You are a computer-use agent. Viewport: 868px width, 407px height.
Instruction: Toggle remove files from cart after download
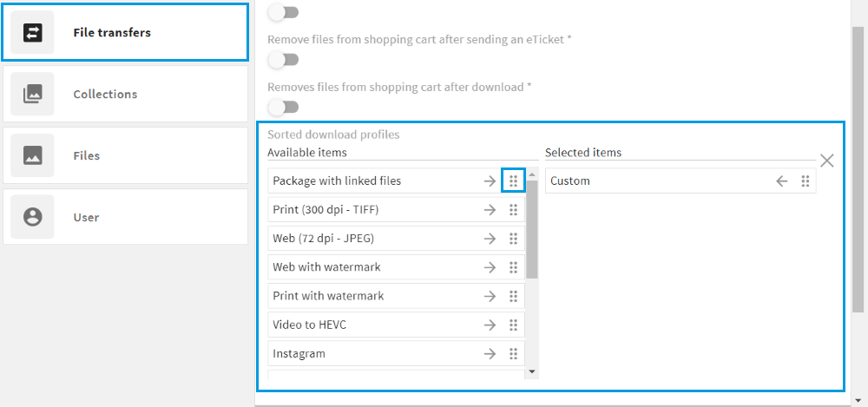point(284,107)
